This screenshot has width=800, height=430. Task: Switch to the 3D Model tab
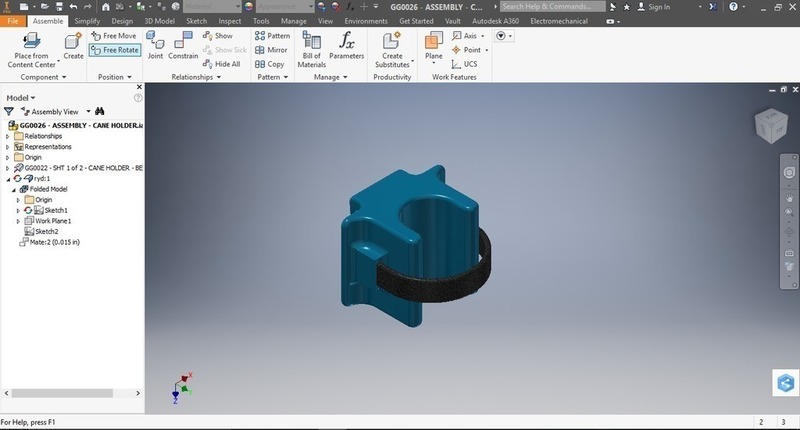point(158,20)
